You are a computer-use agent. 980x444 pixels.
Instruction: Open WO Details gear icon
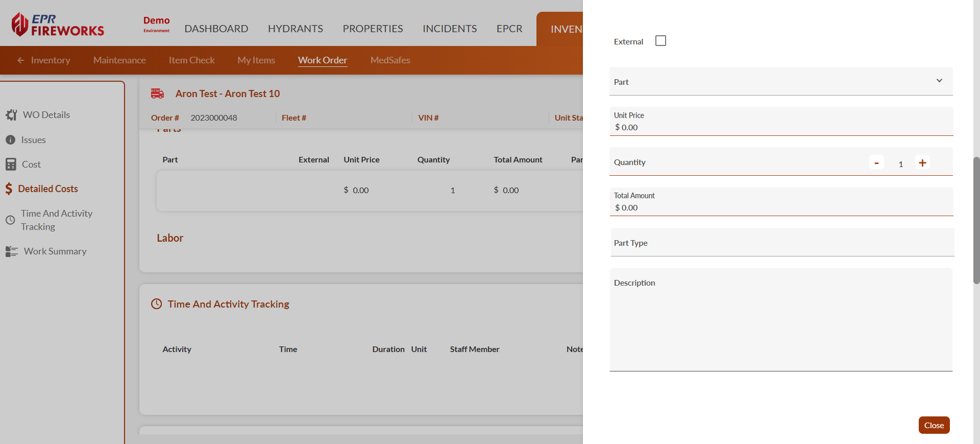[x=11, y=115]
